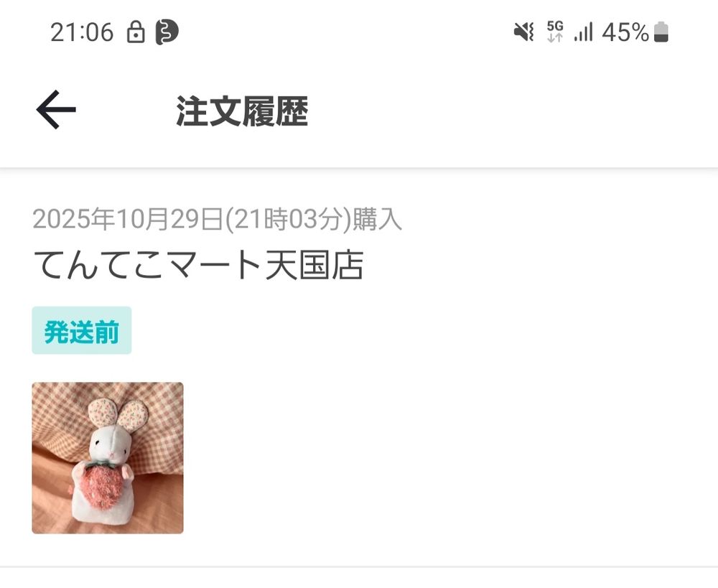Viewport: 718px width, 588px height.
Task: Tap the round B app notification icon
Action: [167, 32]
